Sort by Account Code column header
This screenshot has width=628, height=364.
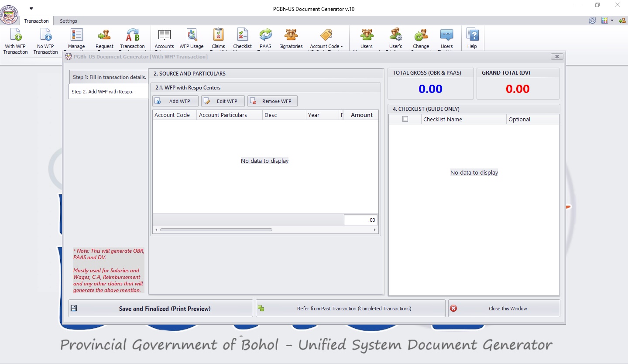click(175, 115)
